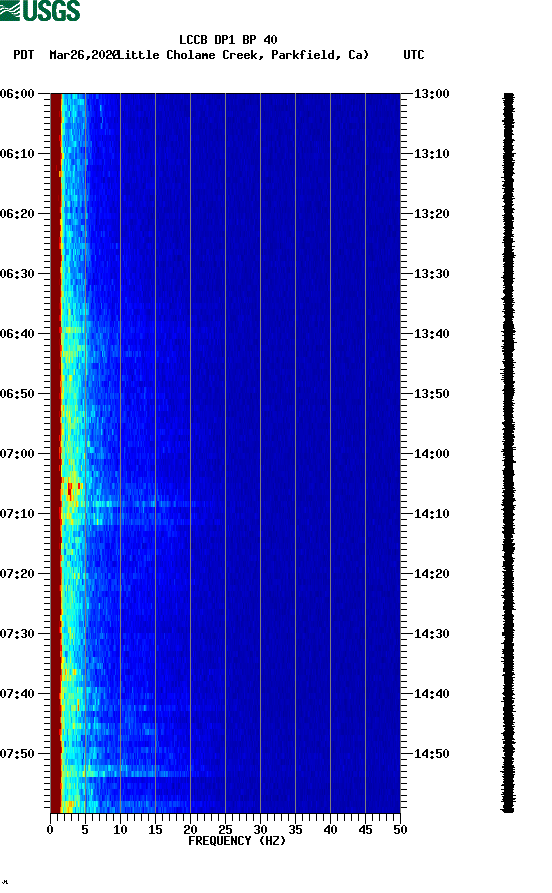Click the FREQUENCY (HZ) axis title
This screenshot has width=552, height=893.
click(x=237, y=841)
